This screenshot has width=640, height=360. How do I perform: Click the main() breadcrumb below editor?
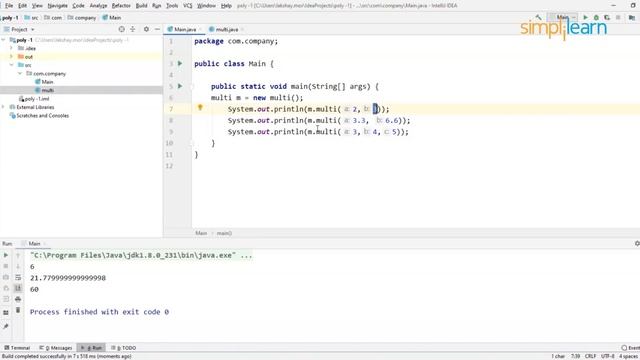click(x=224, y=233)
